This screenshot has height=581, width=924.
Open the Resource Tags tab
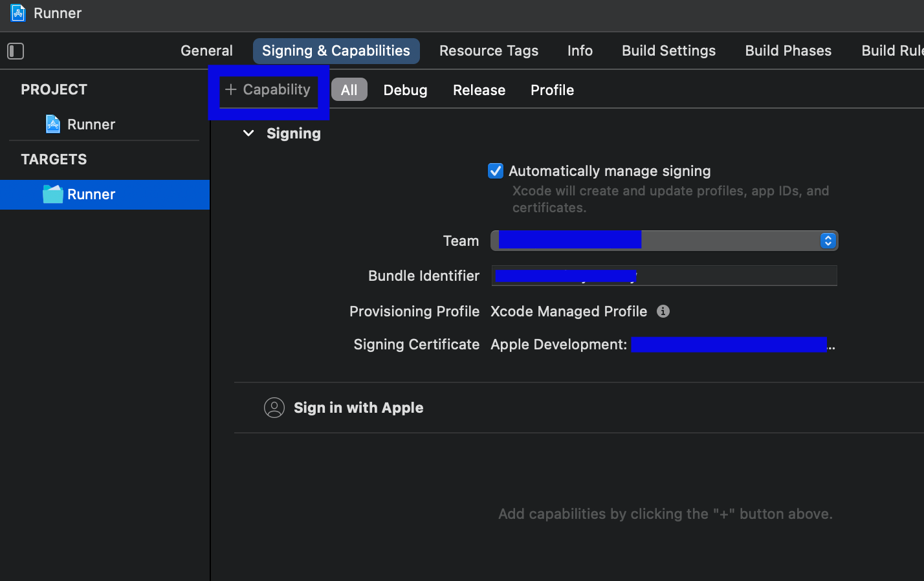coord(489,50)
